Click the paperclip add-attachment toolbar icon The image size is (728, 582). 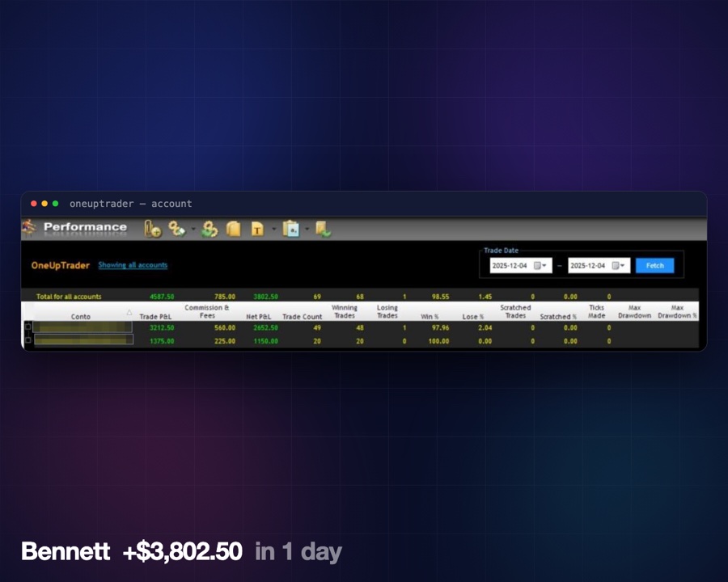tap(152, 230)
